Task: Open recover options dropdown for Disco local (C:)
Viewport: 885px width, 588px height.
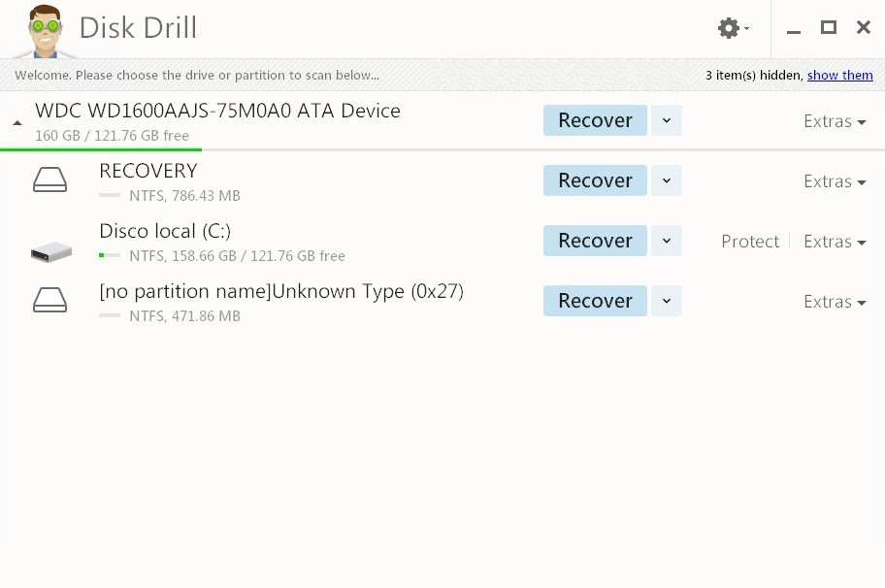Action: pos(667,241)
